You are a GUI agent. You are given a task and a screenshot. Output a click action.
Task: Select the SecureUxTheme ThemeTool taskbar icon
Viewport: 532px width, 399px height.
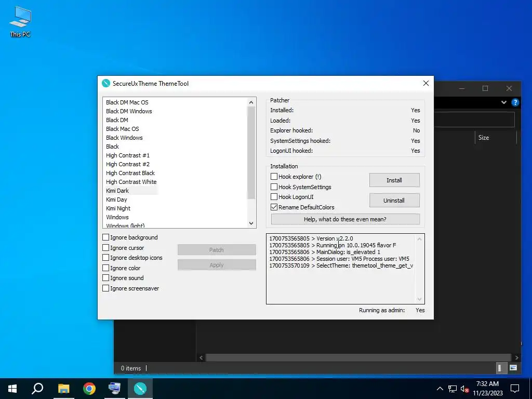pyautogui.click(x=140, y=389)
